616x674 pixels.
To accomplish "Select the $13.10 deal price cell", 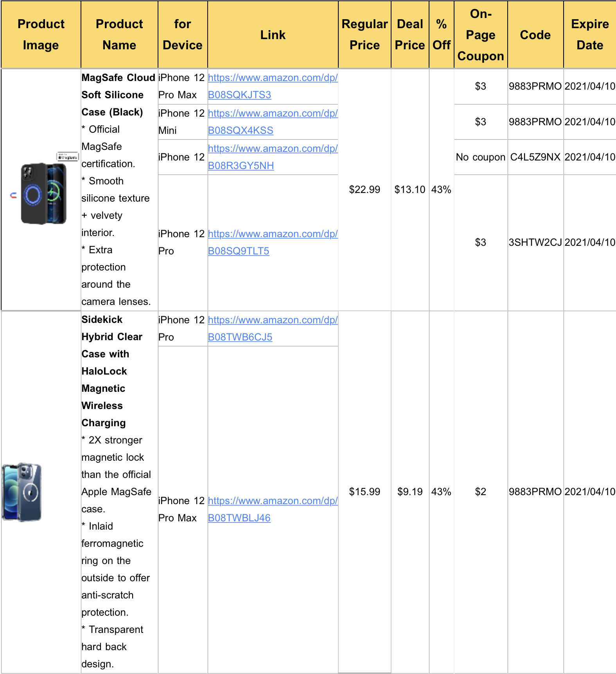I will click(410, 190).
